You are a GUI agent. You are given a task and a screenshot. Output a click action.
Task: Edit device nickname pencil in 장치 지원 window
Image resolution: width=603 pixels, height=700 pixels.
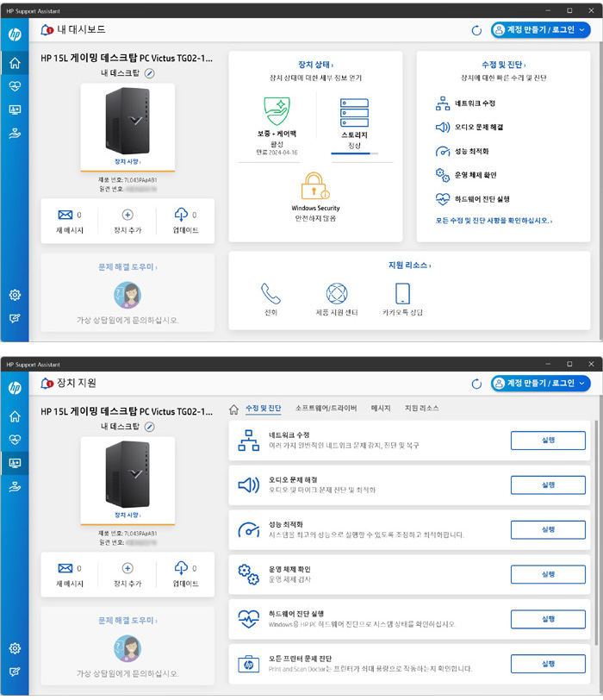[150, 427]
